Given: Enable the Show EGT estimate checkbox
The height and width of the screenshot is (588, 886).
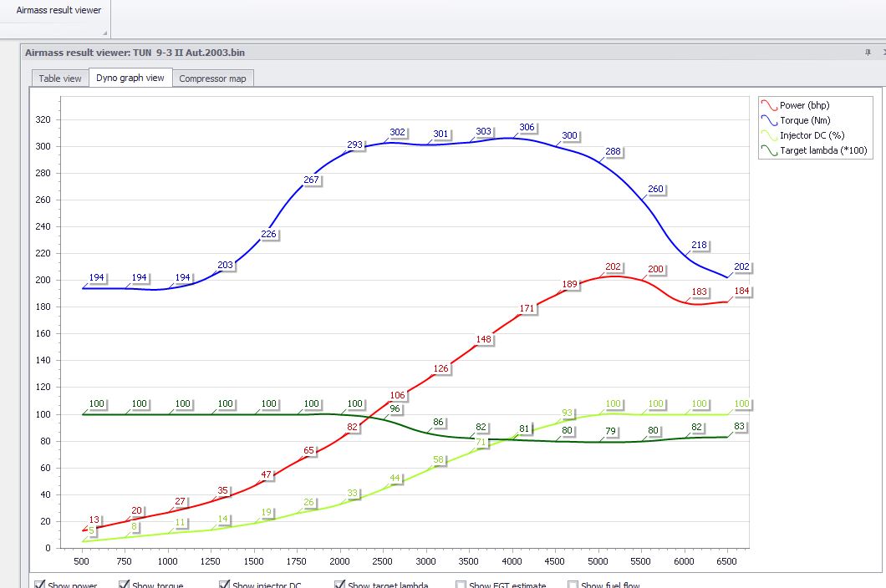Looking at the screenshot, I should [461, 585].
